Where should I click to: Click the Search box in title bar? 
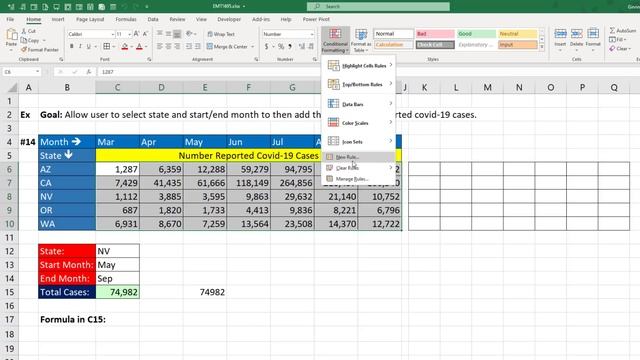(x=378, y=7)
